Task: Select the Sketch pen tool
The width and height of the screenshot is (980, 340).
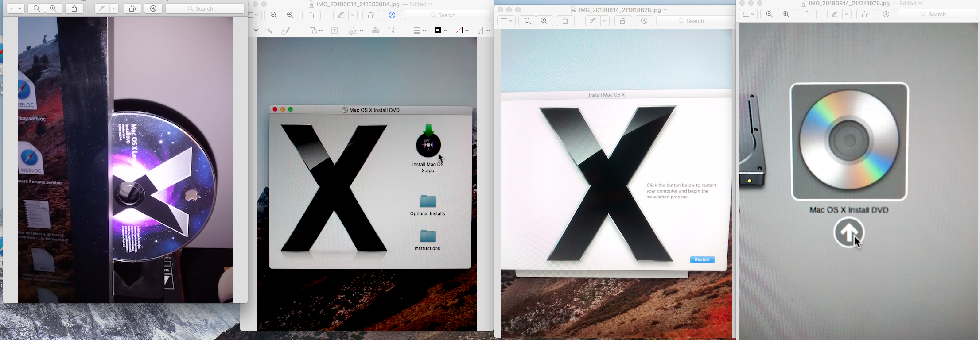Action: tap(286, 30)
